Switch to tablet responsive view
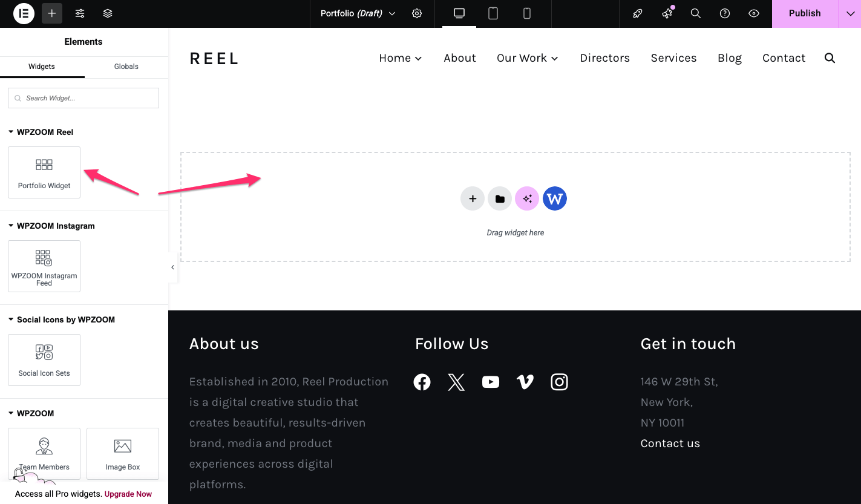Image resolution: width=861 pixels, height=504 pixels. point(493,13)
